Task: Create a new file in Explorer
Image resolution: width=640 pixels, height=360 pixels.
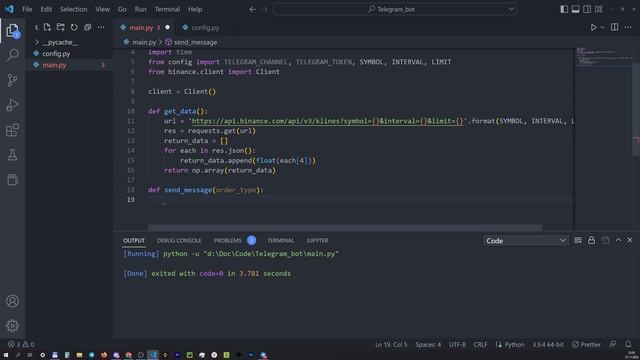Action: click(x=47, y=27)
